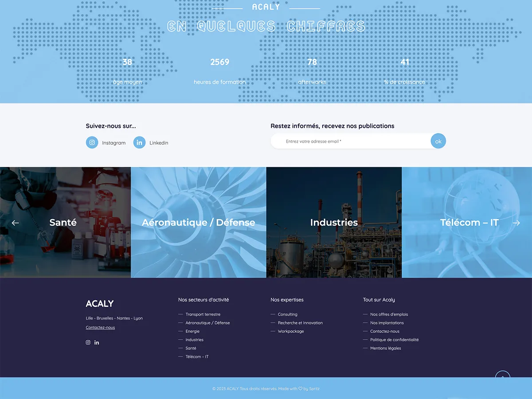532x399 pixels.
Task: Click the round Instagram icon under Suivez-nous
Action: point(92,143)
